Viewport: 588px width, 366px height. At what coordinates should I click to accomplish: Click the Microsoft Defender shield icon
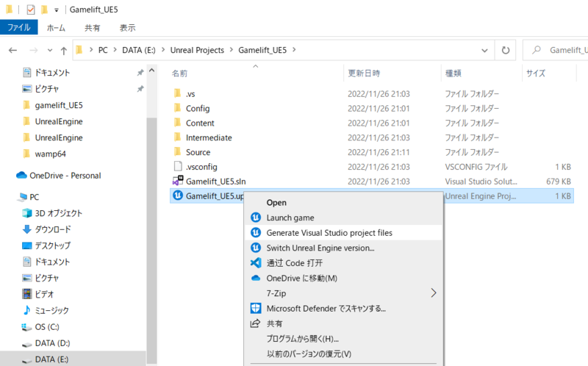(x=256, y=308)
